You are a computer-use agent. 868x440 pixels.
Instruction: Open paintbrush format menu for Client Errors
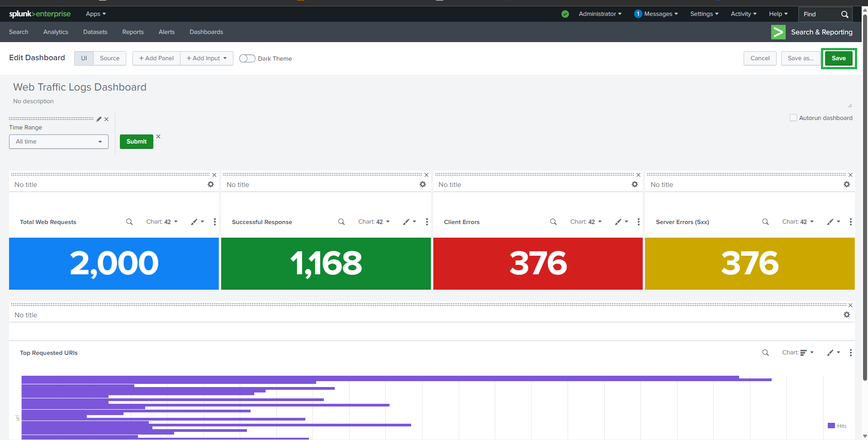coord(621,222)
